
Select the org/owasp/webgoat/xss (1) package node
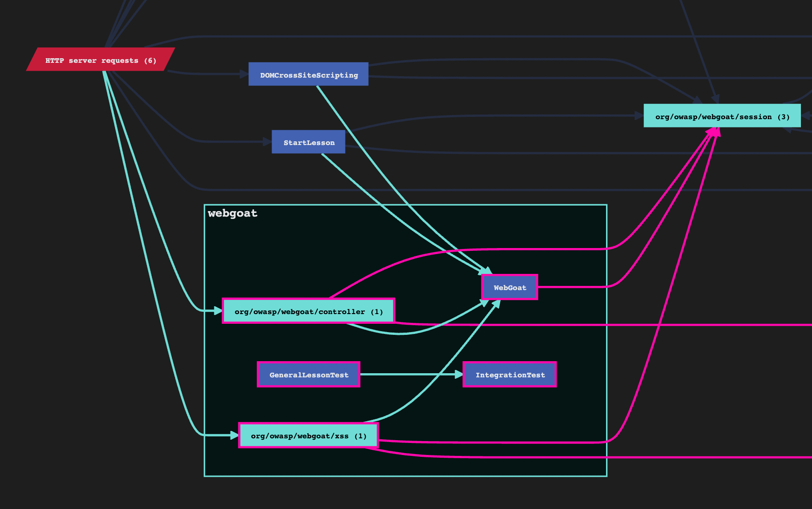tap(309, 435)
